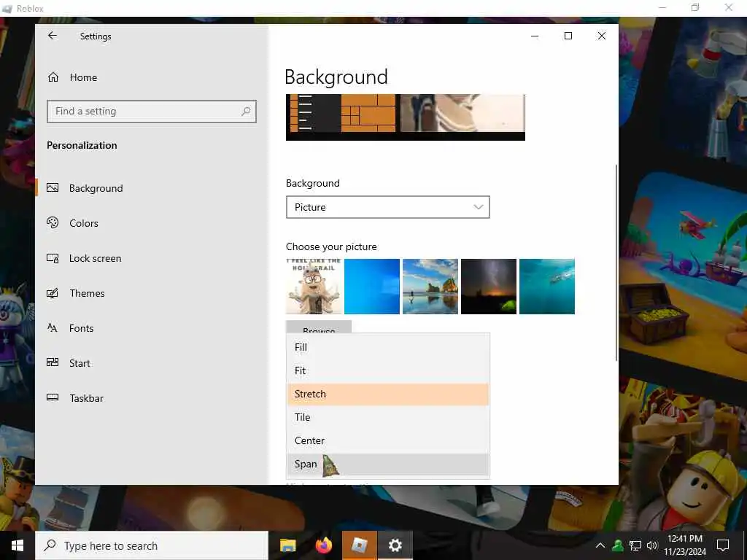Click the Start tiles icon in sidebar
This screenshot has height=560, width=747.
tap(53, 363)
